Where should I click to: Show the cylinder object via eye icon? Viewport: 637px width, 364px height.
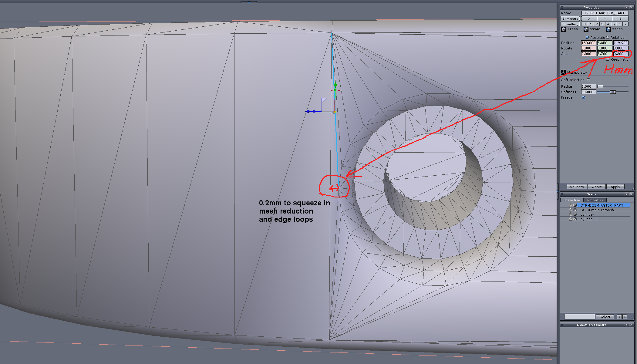575,214
